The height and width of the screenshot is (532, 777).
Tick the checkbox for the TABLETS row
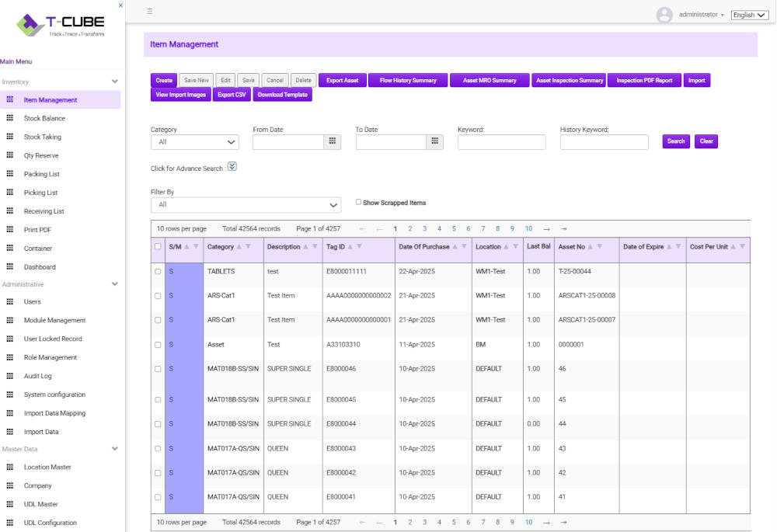point(158,272)
